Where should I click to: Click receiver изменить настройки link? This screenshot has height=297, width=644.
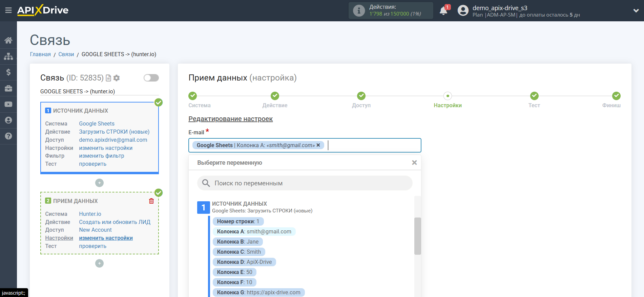pyautogui.click(x=106, y=238)
